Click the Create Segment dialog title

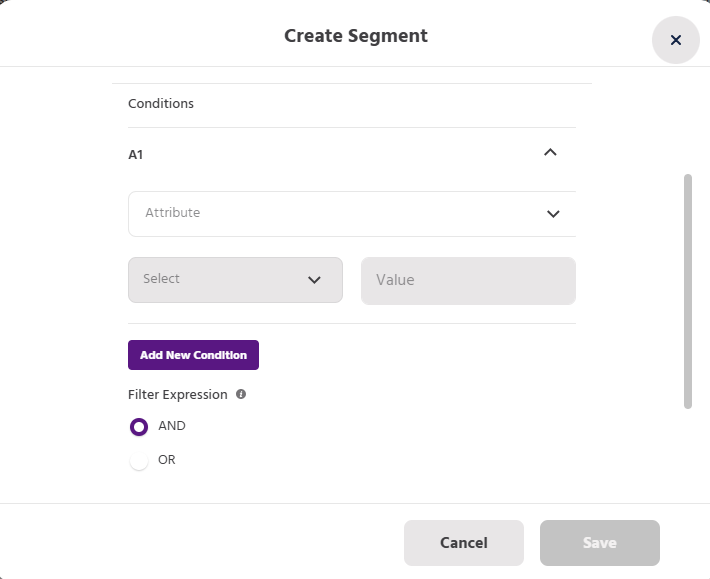click(355, 36)
